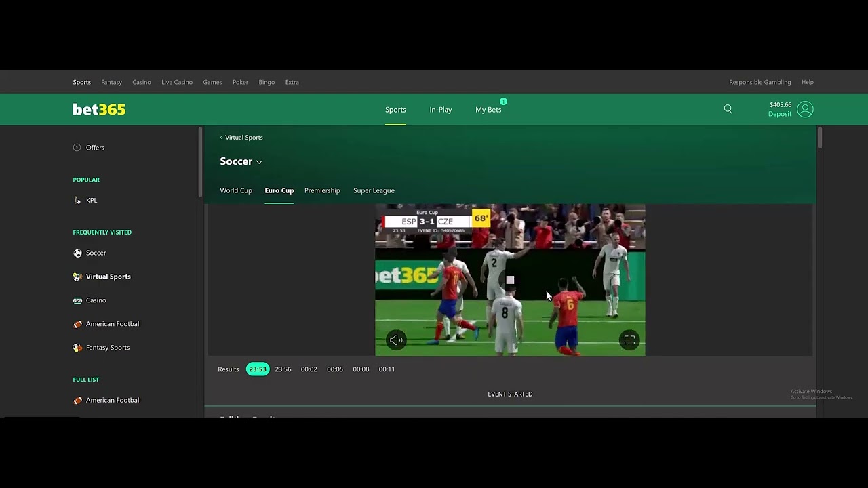Stop the video with the square button
This screenshot has height=488, width=868.
[510, 280]
